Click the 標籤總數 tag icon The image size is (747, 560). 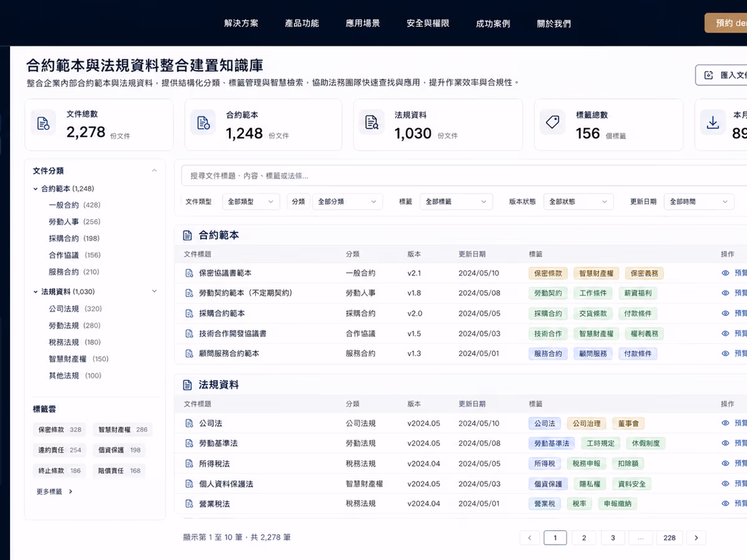[x=553, y=123]
